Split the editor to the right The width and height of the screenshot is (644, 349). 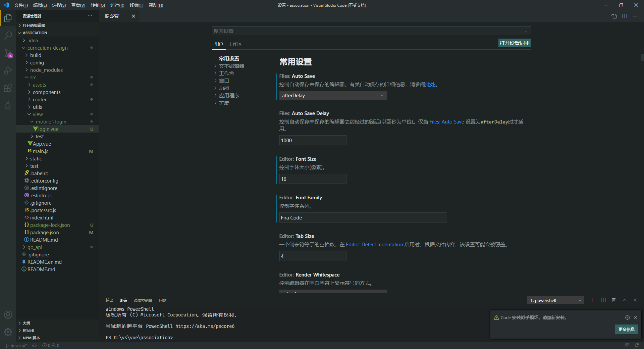point(625,16)
